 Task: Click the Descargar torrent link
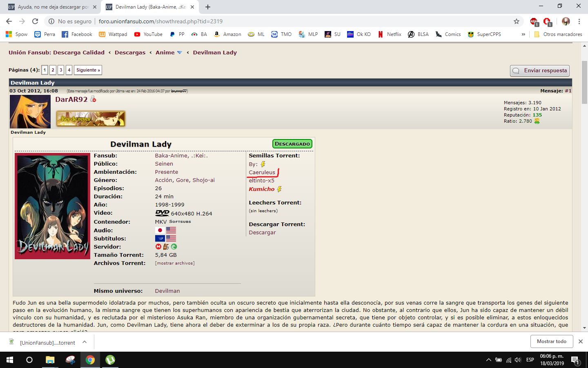point(262,233)
